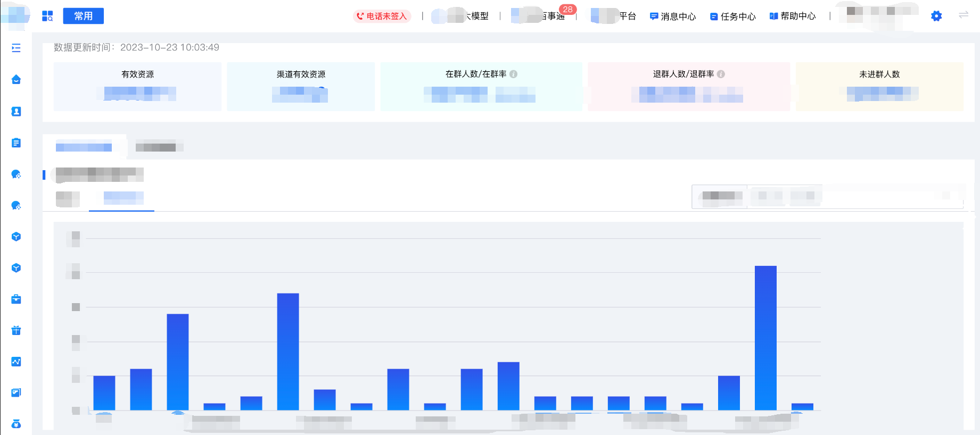The image size is (980, 435).
Task: Go to home via sidebar house icon
Action: coord(16,80)
